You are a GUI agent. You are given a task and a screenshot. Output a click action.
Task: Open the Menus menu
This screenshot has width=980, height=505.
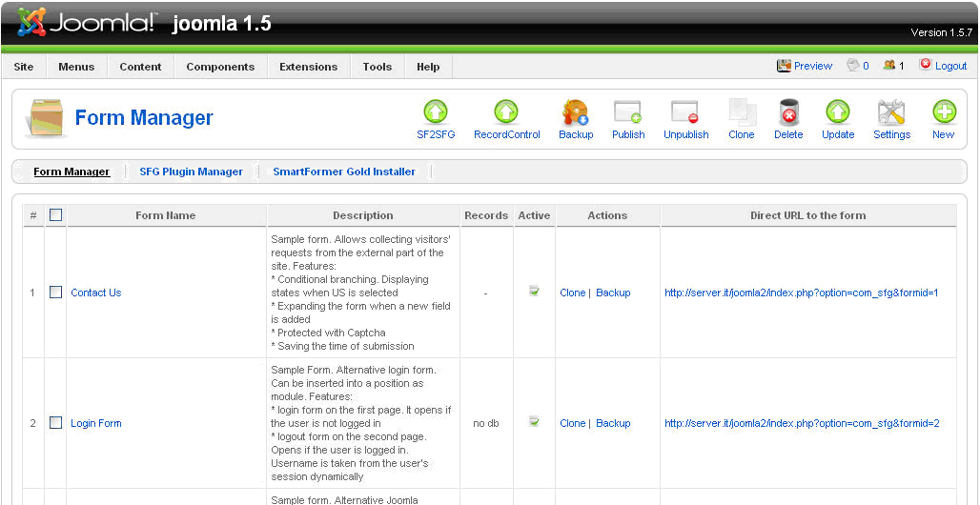coord(76,67)
